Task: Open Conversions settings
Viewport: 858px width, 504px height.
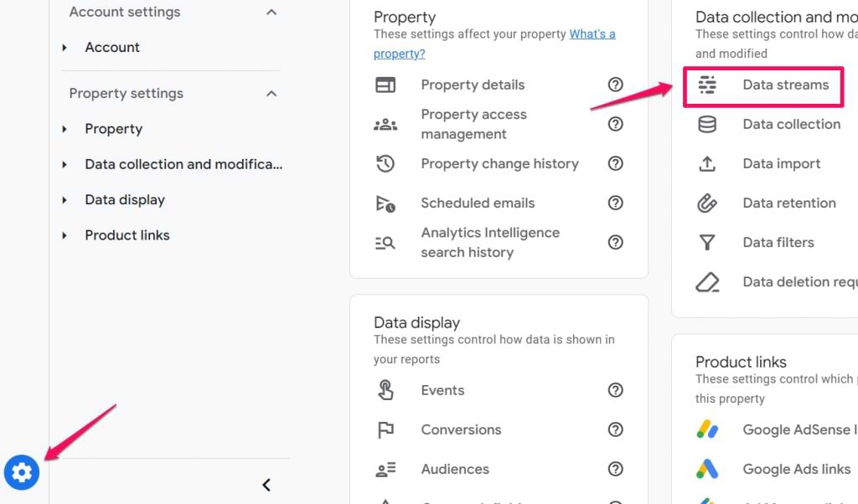Action: point(461,429)
